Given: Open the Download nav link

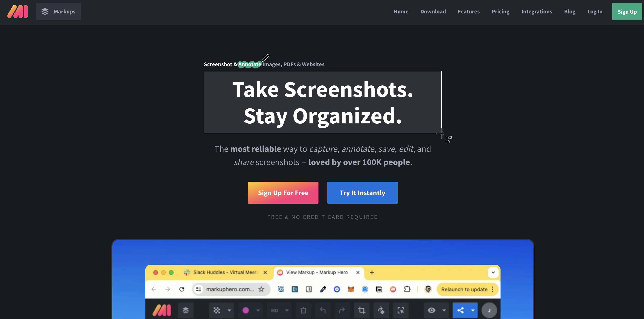Looking at the screenshot, I should click(x=433, y=11).
